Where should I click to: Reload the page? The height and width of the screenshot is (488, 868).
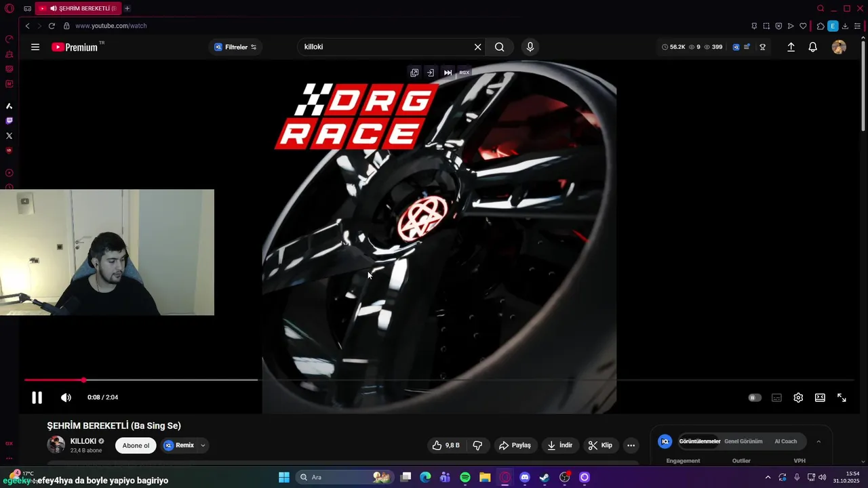[52, 26]
